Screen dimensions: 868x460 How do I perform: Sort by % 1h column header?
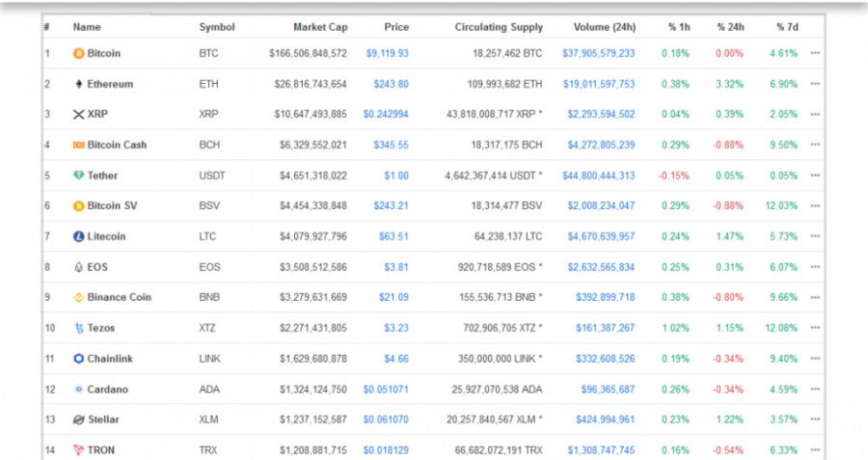pos(679,27)
